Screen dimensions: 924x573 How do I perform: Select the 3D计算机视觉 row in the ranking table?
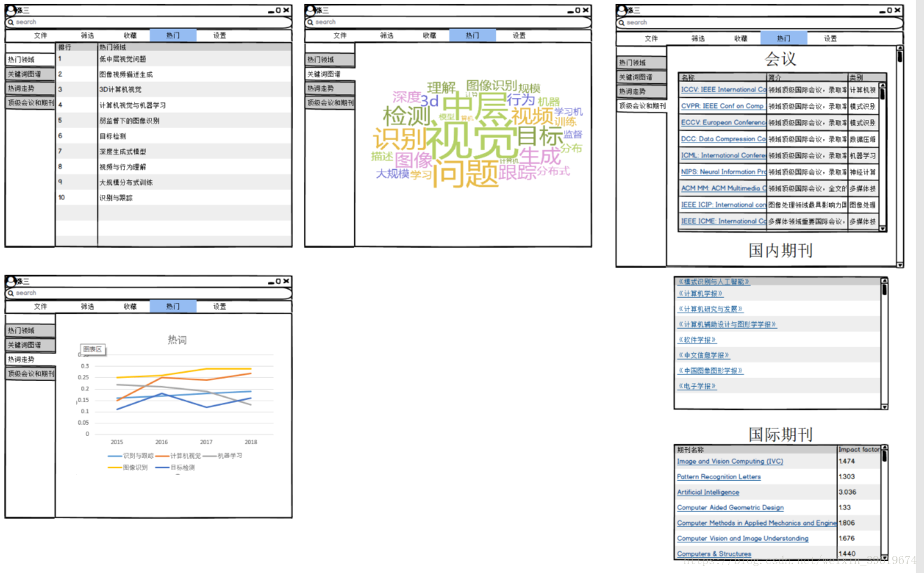(174, 90)
